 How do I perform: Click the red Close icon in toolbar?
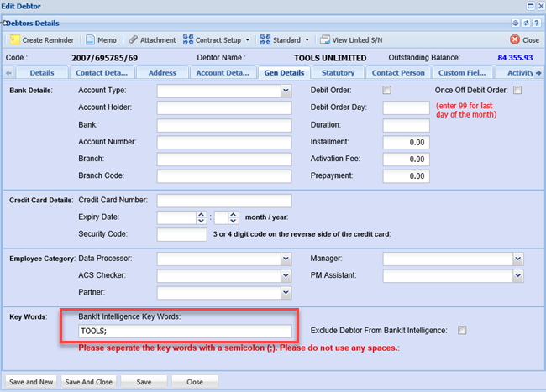[x=515, y=39]
